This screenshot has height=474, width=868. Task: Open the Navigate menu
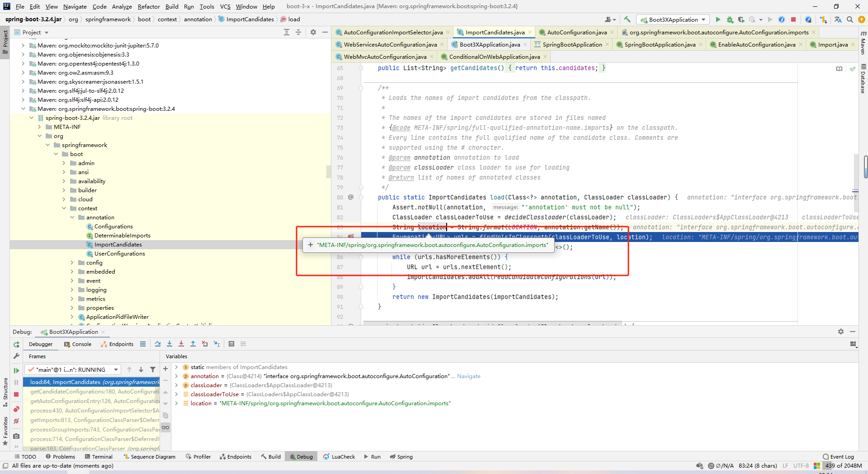point(75,6)
